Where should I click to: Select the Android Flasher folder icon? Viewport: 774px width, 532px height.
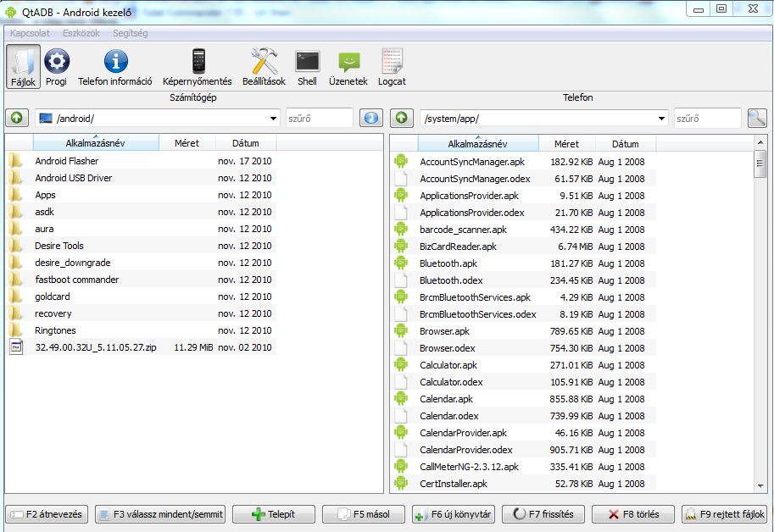coord(16,161)
